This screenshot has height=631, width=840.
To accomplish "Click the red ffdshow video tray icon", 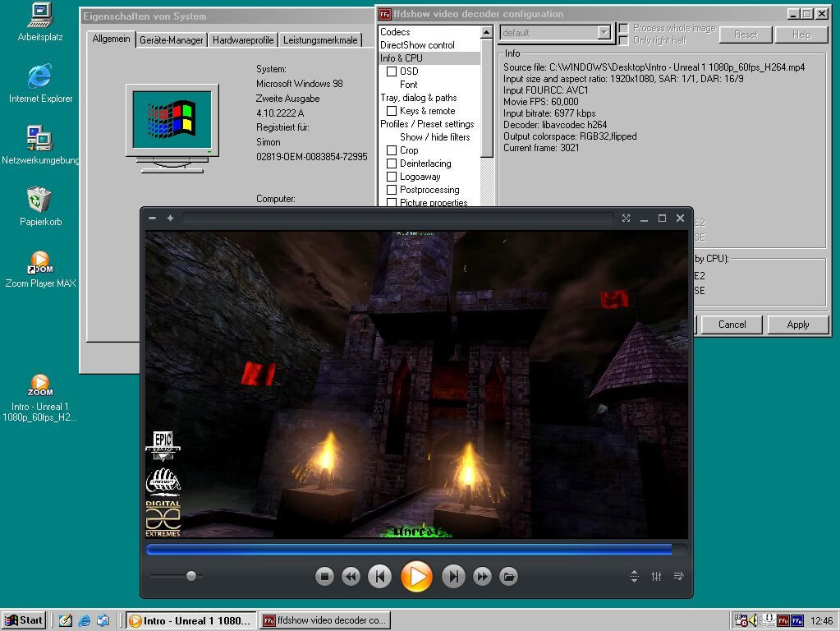I will click(783, 621).
